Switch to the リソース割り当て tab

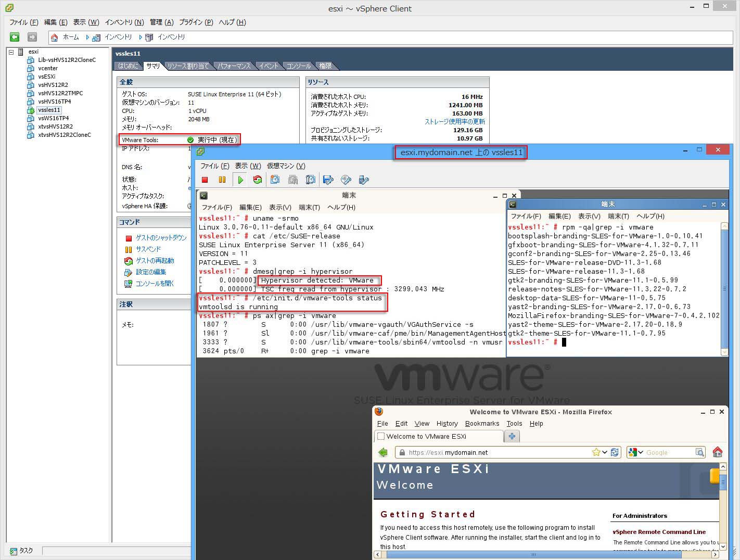(188, 66)
